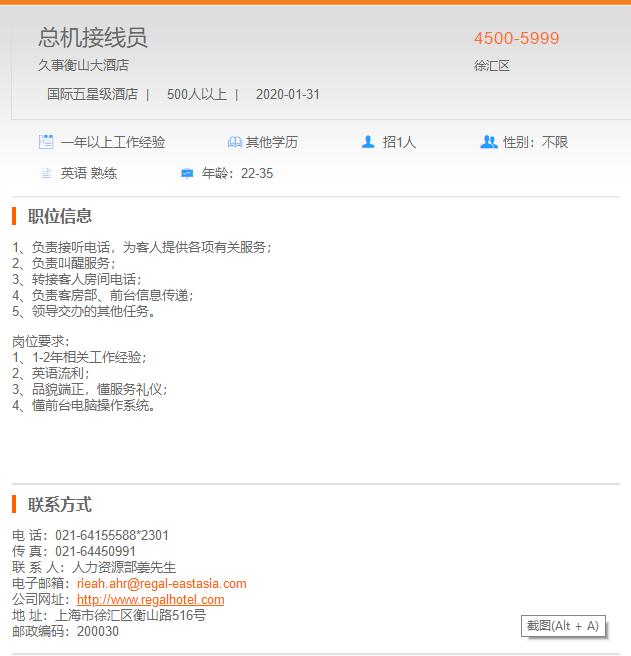Image resolution: width=631 pixels, height=656 pixels.
Task: Visit the http://www.regalhotel.com website link
Action: (150, 599)
